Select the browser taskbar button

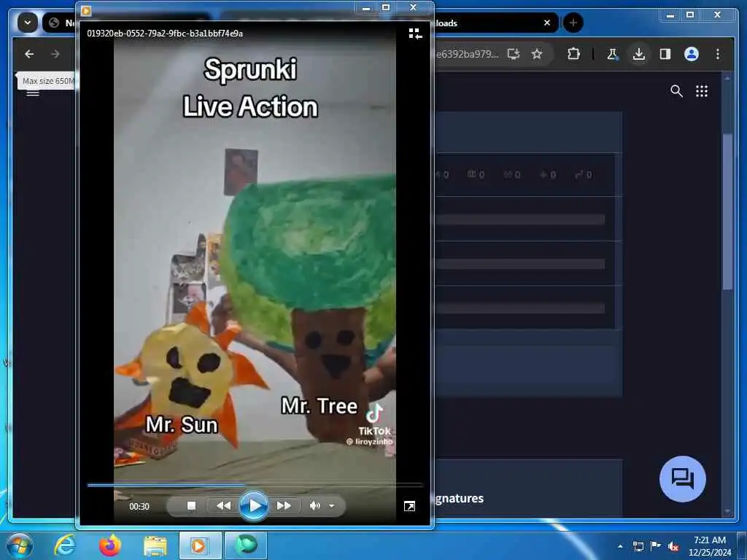click(x=245, y=545)
